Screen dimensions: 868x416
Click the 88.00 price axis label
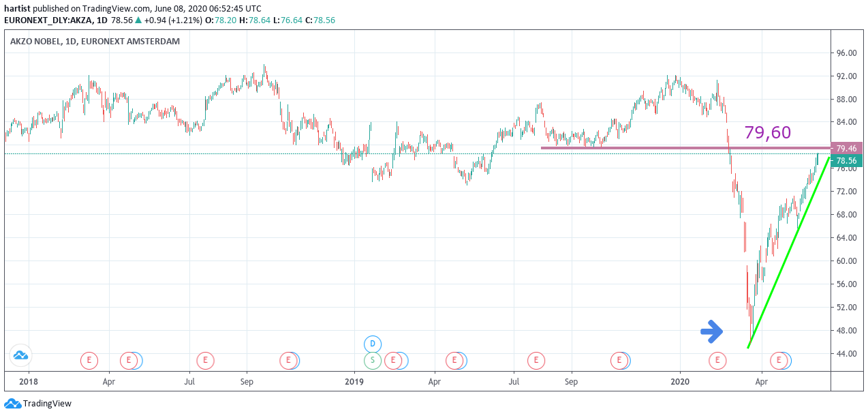tap(846, 100)
